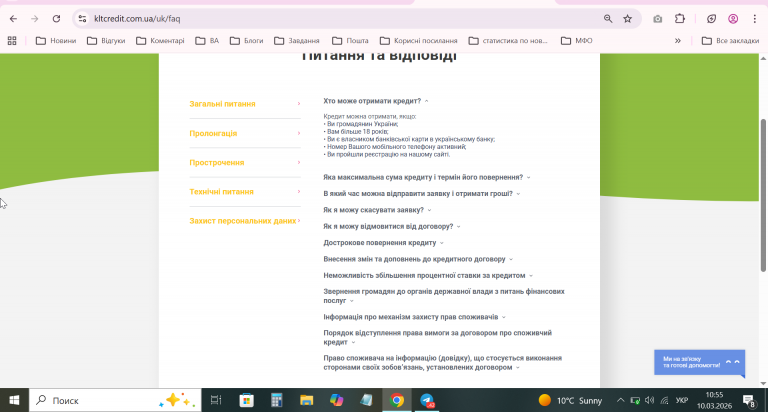Open the 10°C Sunny weather widget

[570, 400]
